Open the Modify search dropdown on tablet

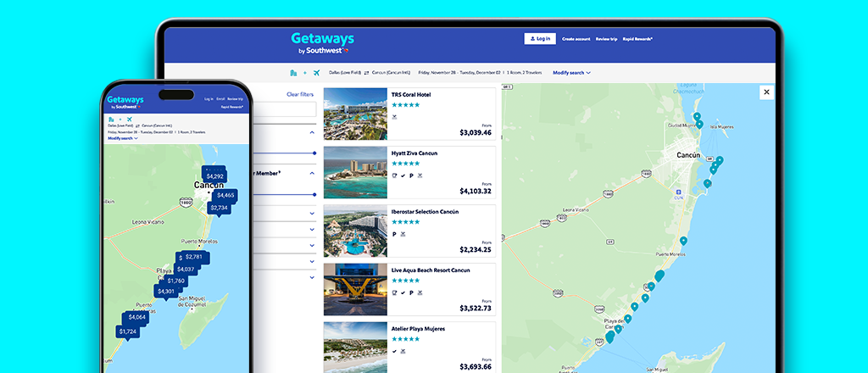(572, 73)
